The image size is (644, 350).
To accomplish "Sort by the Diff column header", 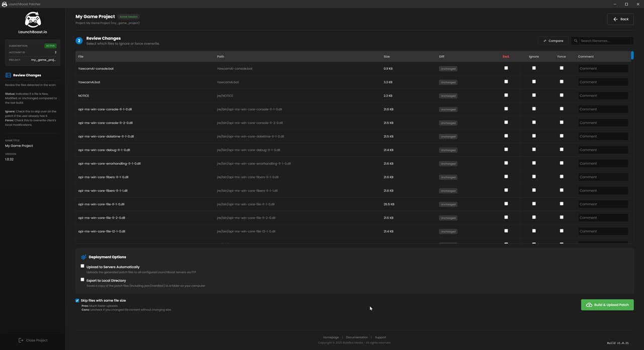I will click(442, 56).
